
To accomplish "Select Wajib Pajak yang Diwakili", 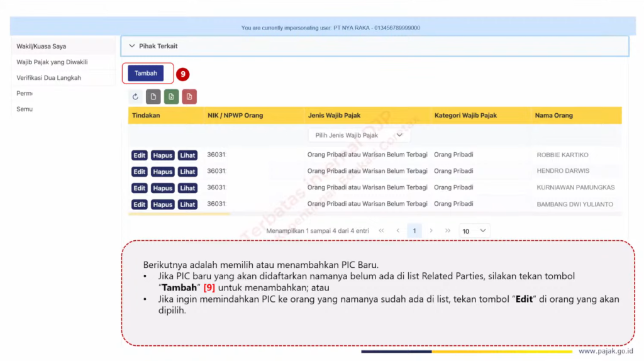I will [x=52, y=62].
